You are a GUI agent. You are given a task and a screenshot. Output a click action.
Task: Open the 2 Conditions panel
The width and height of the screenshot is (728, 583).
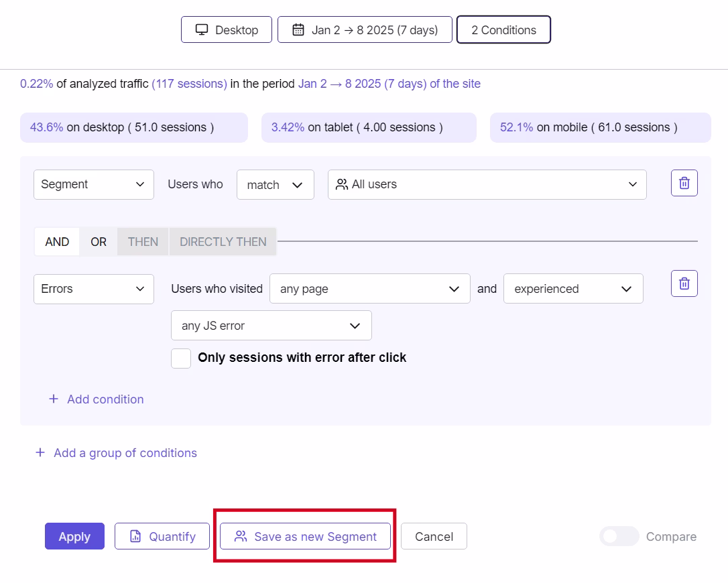pos(503,29)
